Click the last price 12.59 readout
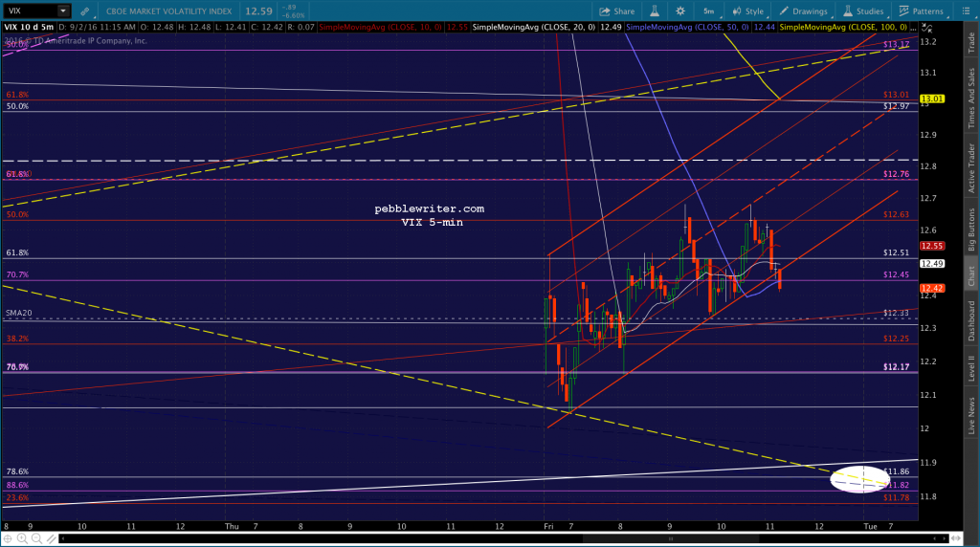 pos(258,11)
